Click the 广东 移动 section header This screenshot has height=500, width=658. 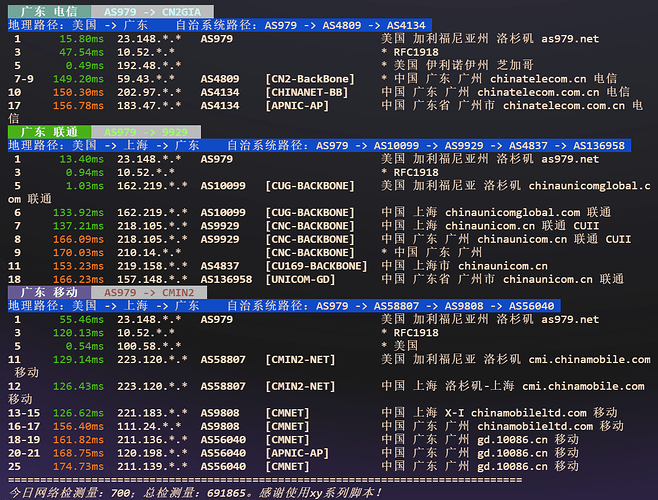(x=50, y=292)
